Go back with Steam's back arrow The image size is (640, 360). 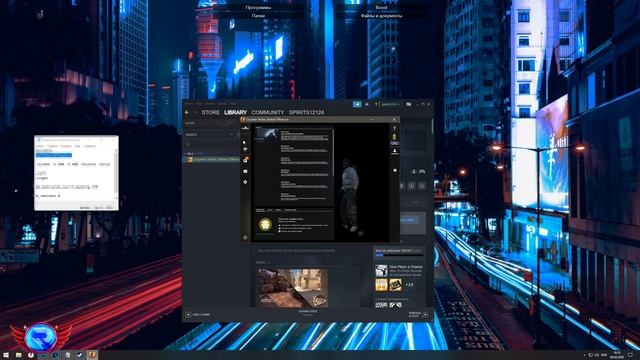(187, 112)
